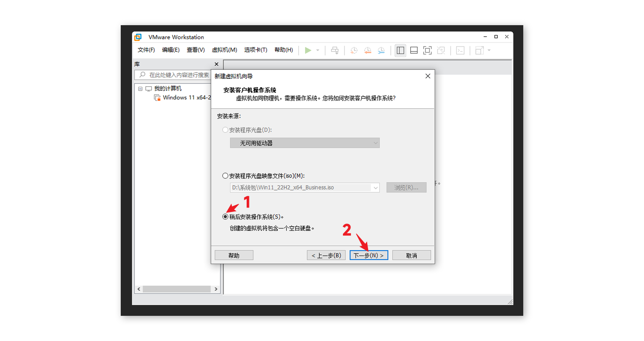Open the 虚拟机(M) menu

pyautogui.click(x=224, y=50)
